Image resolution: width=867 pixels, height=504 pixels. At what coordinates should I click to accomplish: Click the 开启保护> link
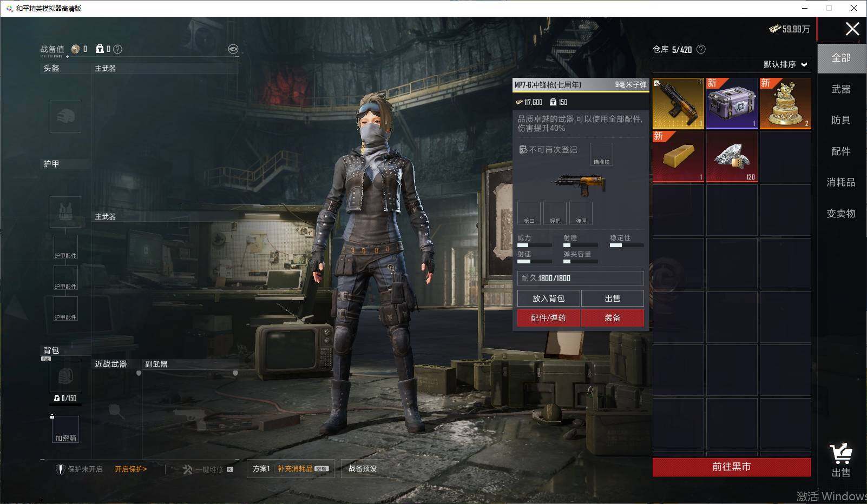[131, 469]
